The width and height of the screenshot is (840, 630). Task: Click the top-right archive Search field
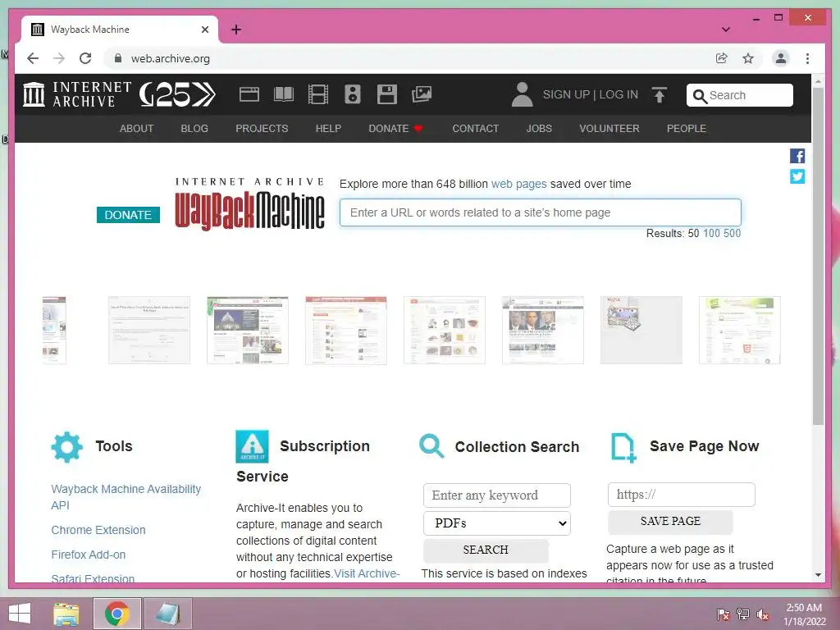pos(739,95)
